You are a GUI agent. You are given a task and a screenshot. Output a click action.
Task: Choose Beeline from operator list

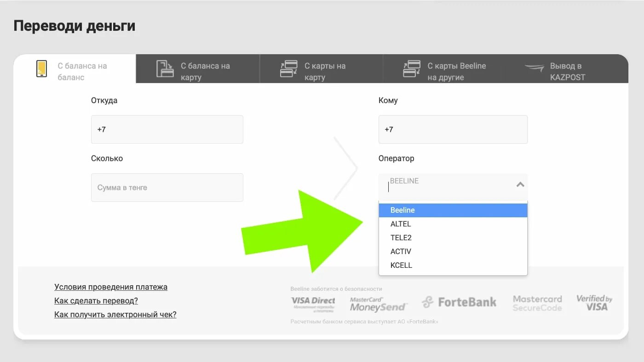(x=453, y=210)
